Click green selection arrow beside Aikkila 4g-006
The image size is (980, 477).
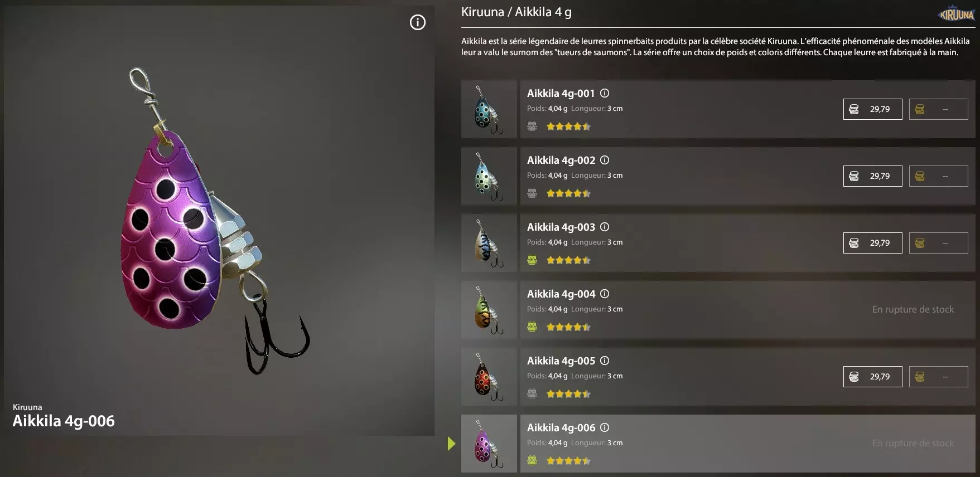click(x=451, y=444)
